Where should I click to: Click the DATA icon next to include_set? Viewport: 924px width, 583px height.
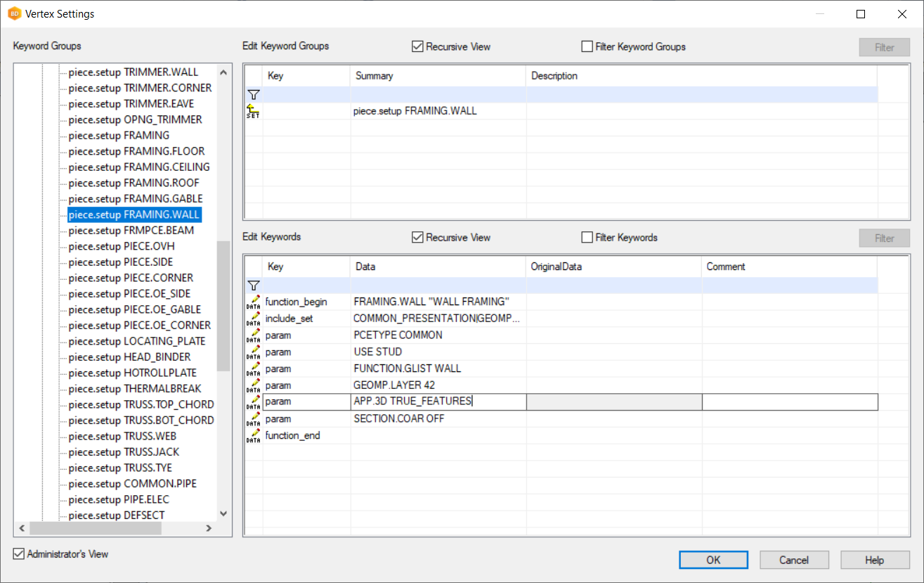(253, 319)
